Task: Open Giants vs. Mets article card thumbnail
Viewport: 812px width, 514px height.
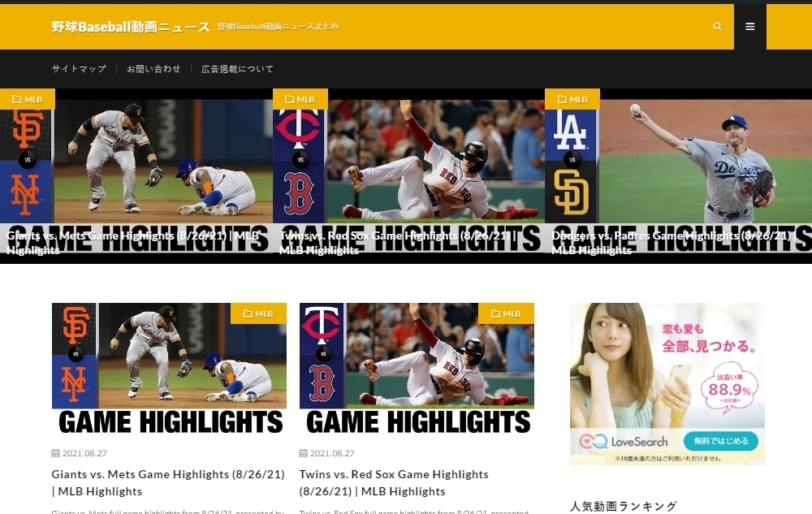Action: click(x=169, y=369)
